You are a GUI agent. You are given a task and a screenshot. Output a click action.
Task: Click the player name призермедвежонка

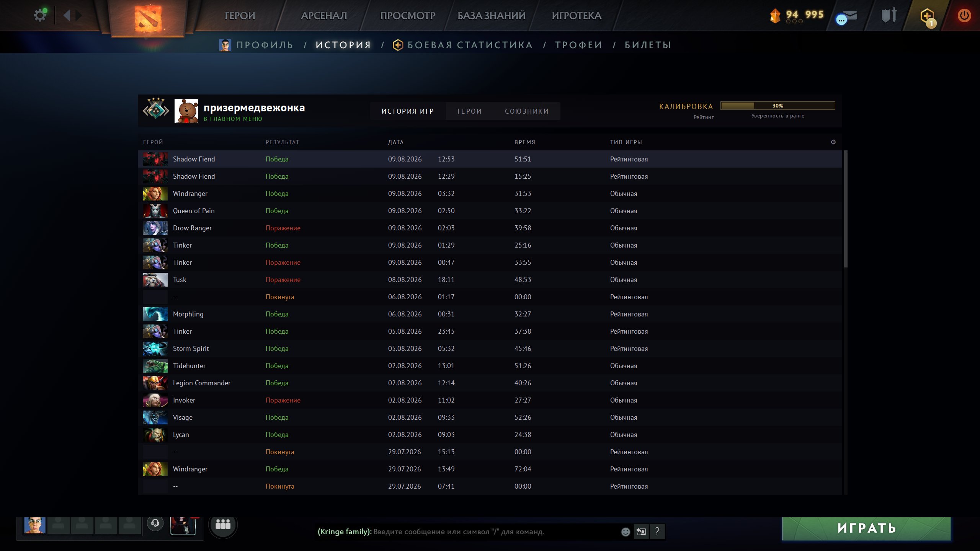click(x=254, y=108)
